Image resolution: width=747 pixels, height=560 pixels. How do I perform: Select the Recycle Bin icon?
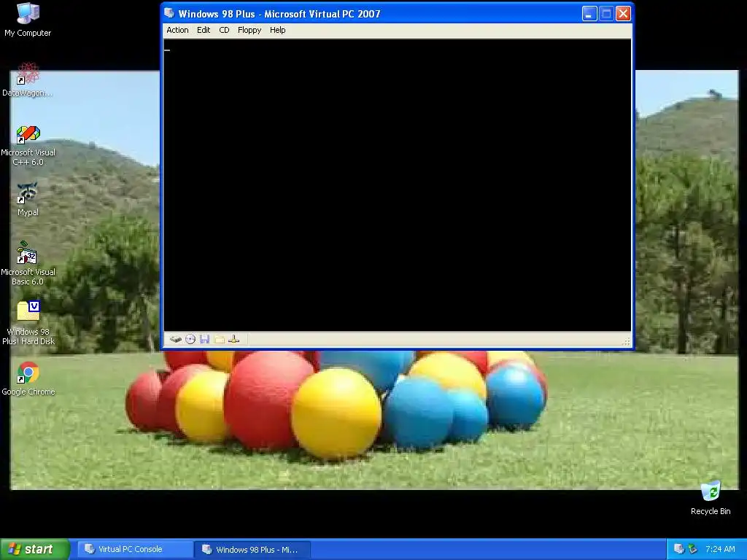(x=711, y=498)
